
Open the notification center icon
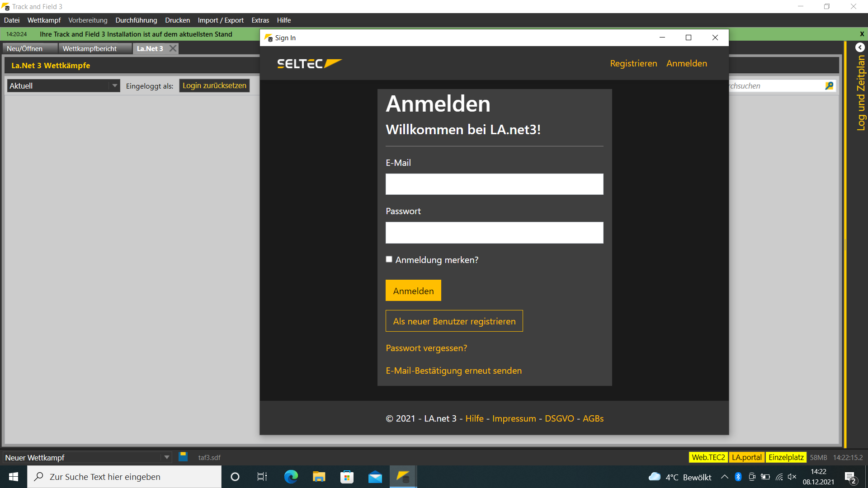[850, 477]
